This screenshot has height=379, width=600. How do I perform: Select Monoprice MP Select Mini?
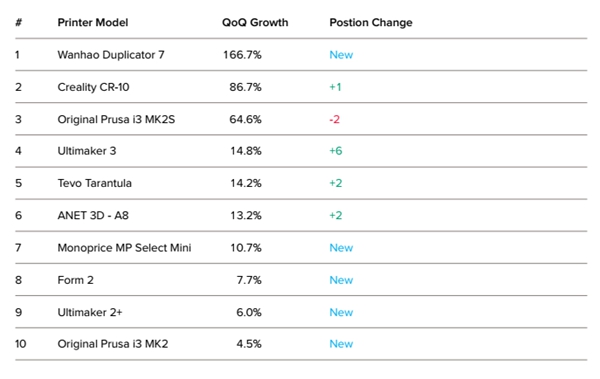click(x=124, y=248)
